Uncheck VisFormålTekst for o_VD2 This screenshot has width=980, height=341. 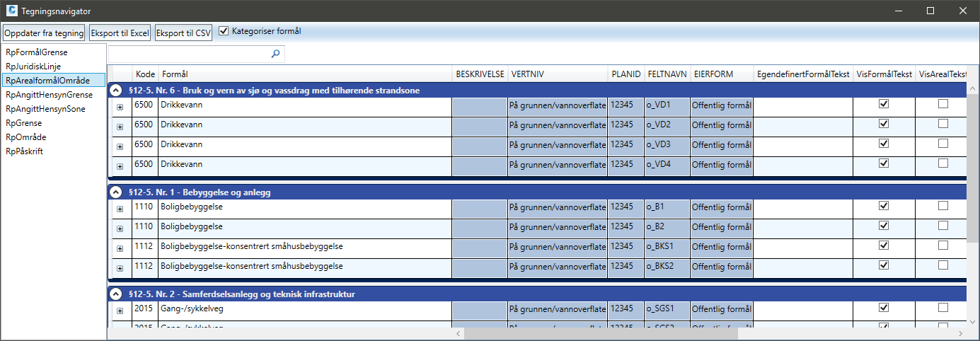pyautogui.click(x=883, y=124)
